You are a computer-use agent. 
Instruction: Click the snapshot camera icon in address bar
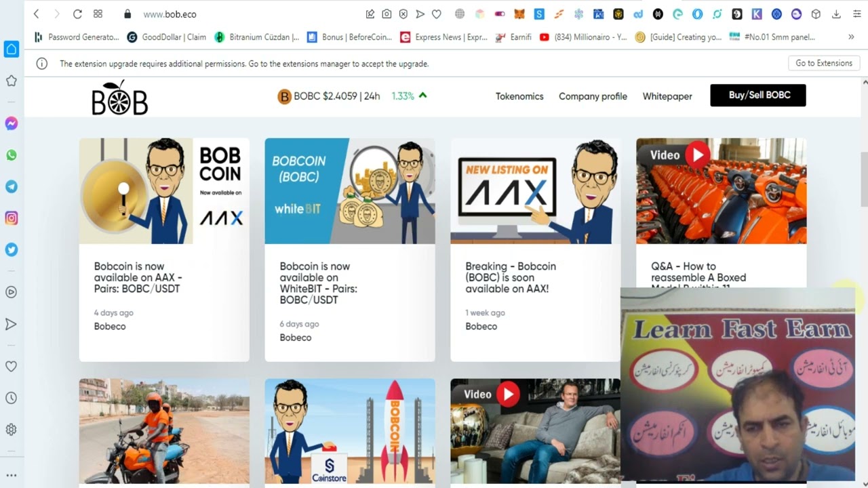(x=387, y=14)
